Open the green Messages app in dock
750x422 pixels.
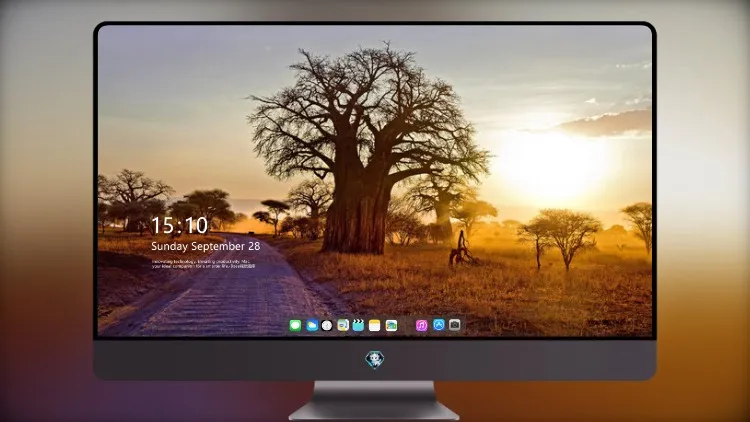(296, 325)
